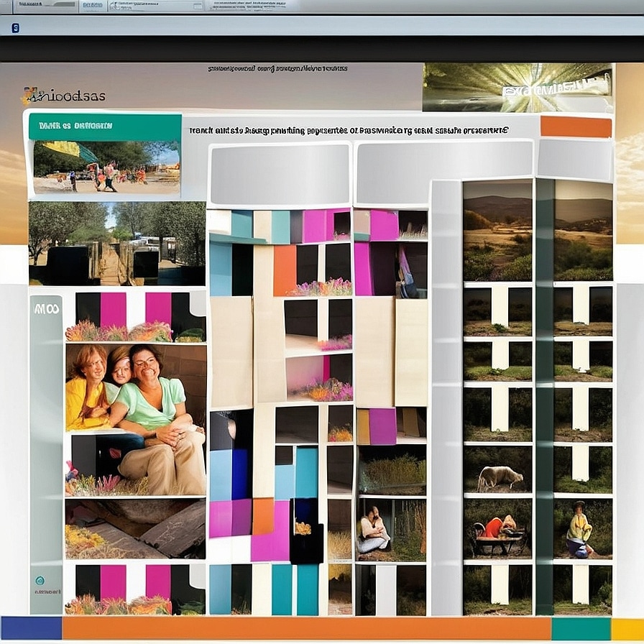Click the site logo in the header
644x644 pixels.
(x=63, y=95)
